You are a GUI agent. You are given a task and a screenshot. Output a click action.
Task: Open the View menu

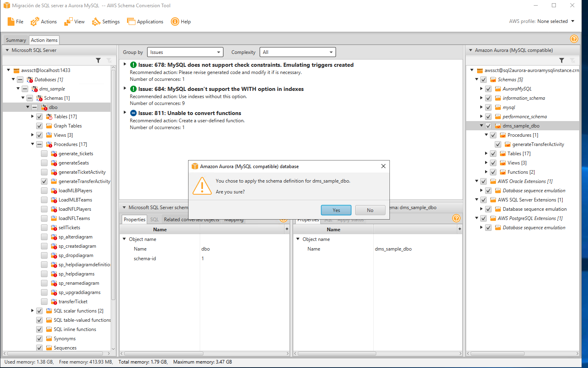tap(75, 22)
